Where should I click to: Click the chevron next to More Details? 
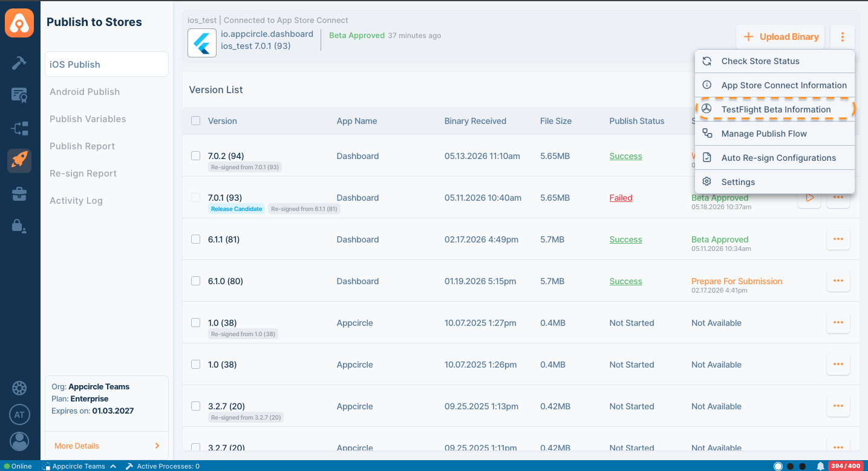[x=157, y=446]
